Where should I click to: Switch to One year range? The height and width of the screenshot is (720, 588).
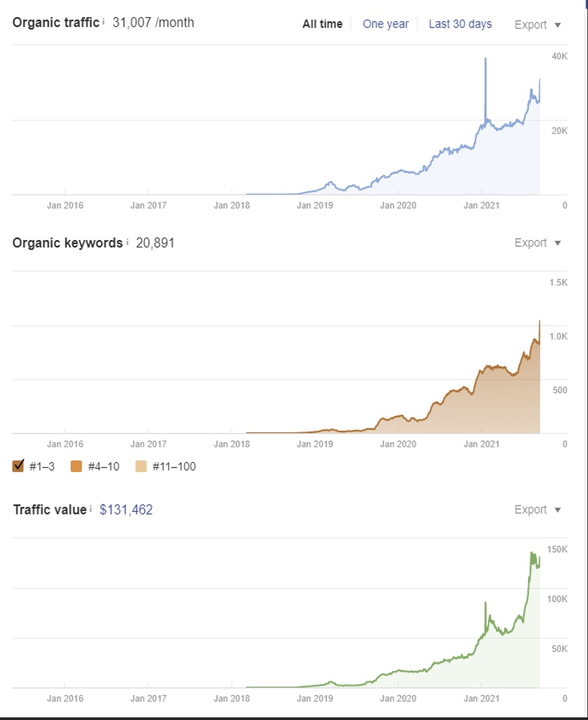[x=385, y=24]
